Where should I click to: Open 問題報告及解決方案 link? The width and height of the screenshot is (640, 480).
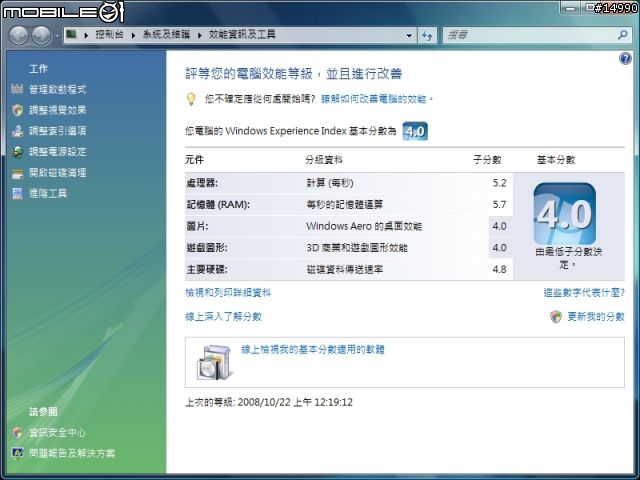tap(72, 453)
